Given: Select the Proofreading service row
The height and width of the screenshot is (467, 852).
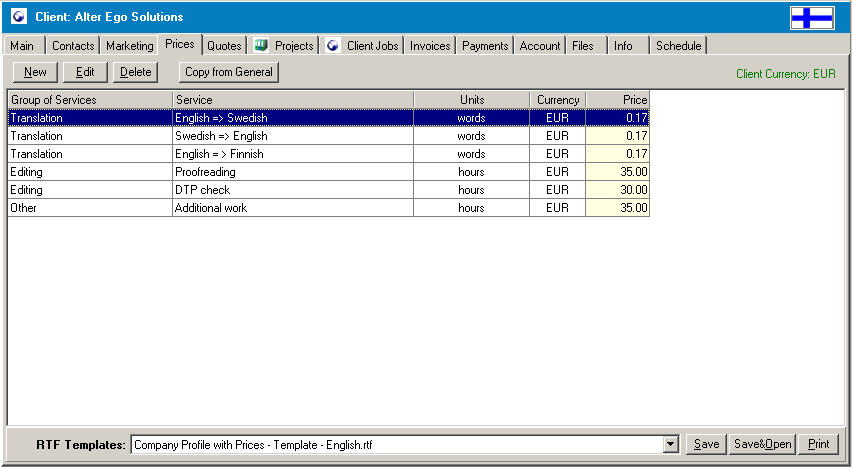Looking at the screenshot, I should pos(329,172).
